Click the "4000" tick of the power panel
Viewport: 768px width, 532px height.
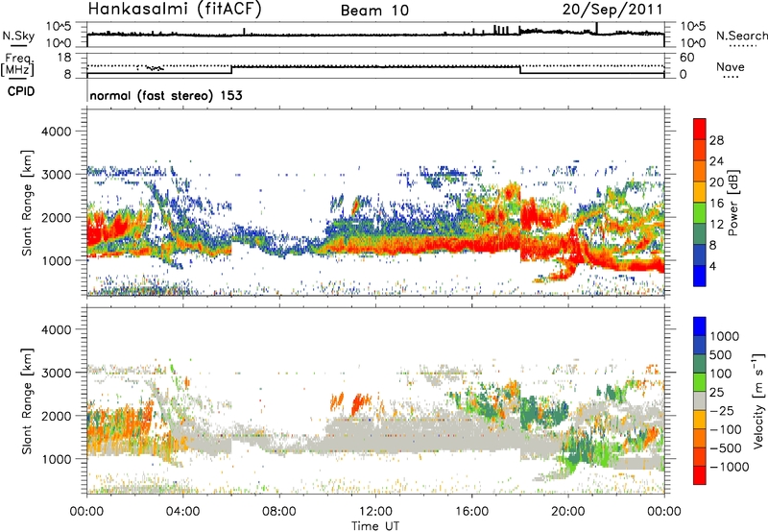click(x=56, y=132)
